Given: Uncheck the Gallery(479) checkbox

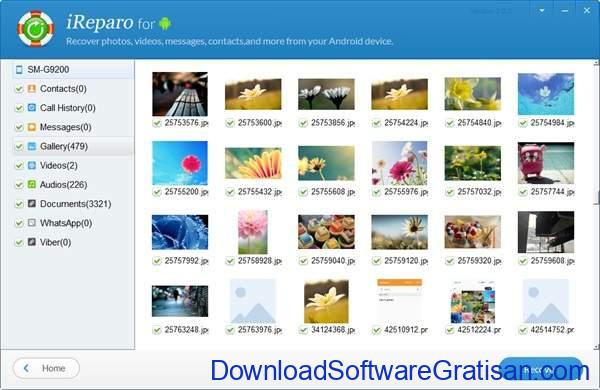Looking at the screenshot, I should [x=19, y=147].
